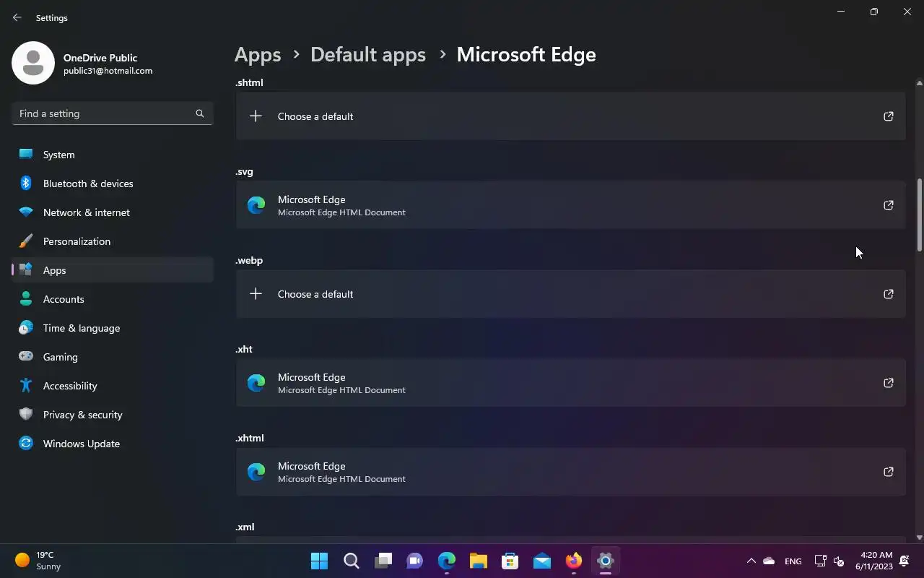Open external link icon for .xhtml
924x578 pixels.
(889, 472)
